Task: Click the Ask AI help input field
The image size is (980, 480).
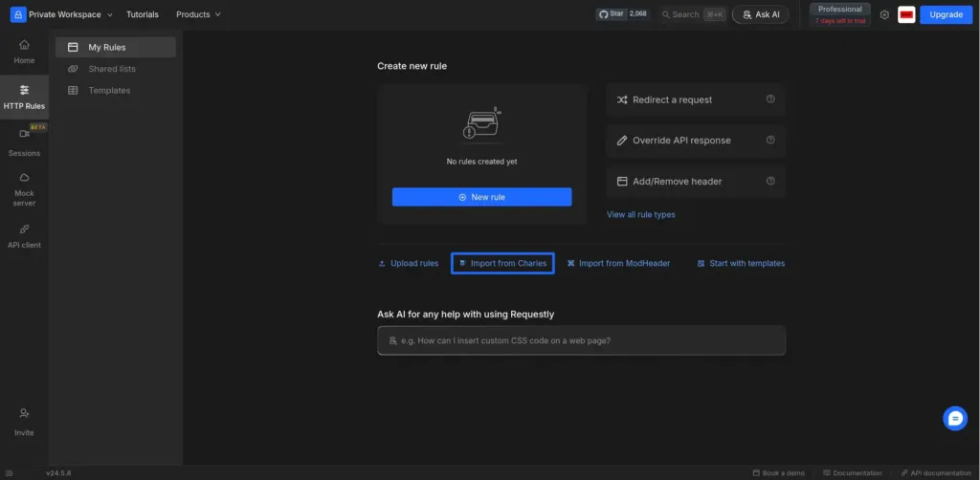Action: coord(581,340)
